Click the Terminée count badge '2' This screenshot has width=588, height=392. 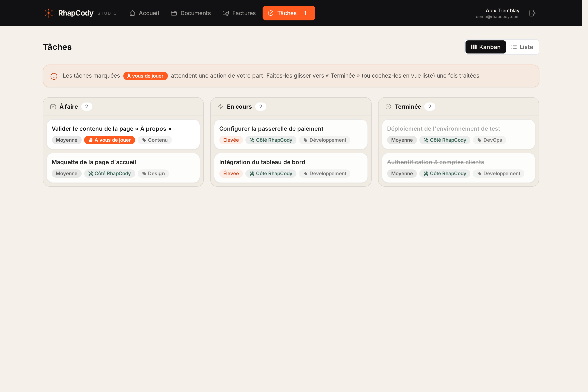point(430,107)
